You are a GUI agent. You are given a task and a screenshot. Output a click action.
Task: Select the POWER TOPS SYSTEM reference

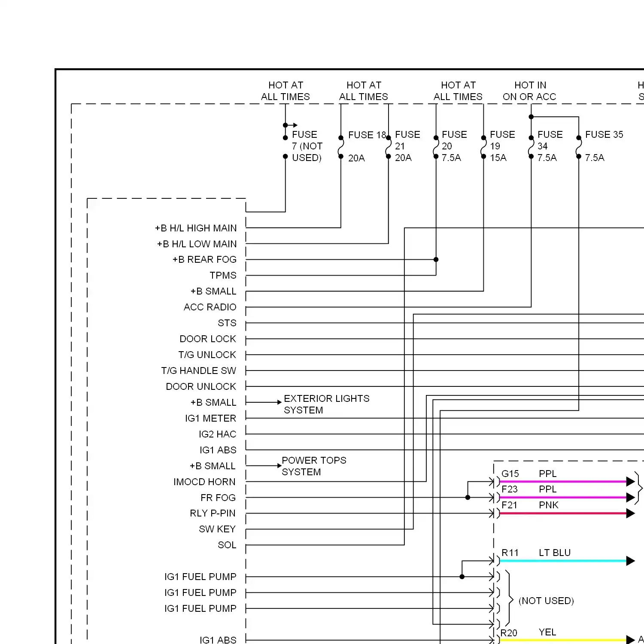(314, 466)
